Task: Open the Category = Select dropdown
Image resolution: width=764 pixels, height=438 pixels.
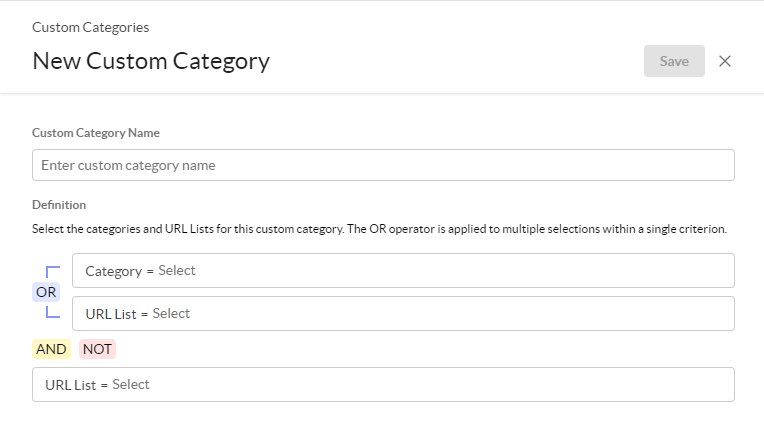Action: pyautogui.click(x=403, y=270)
